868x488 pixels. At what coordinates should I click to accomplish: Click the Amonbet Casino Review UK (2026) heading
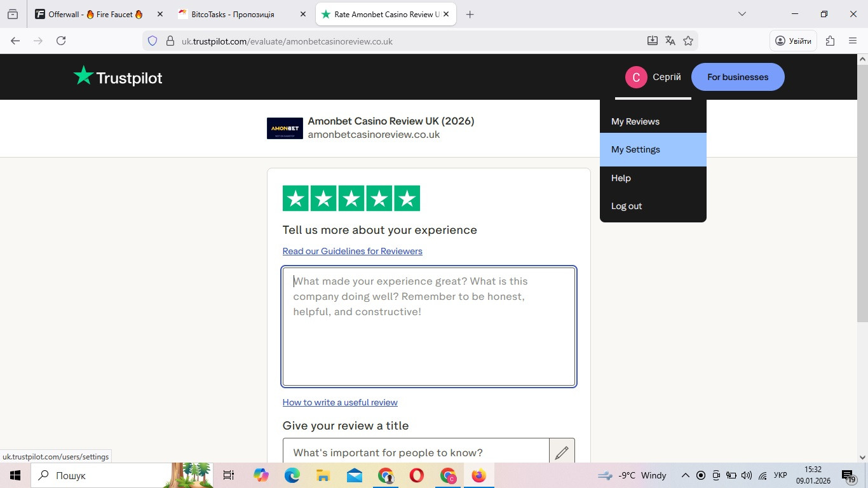[x=391, y=121]
